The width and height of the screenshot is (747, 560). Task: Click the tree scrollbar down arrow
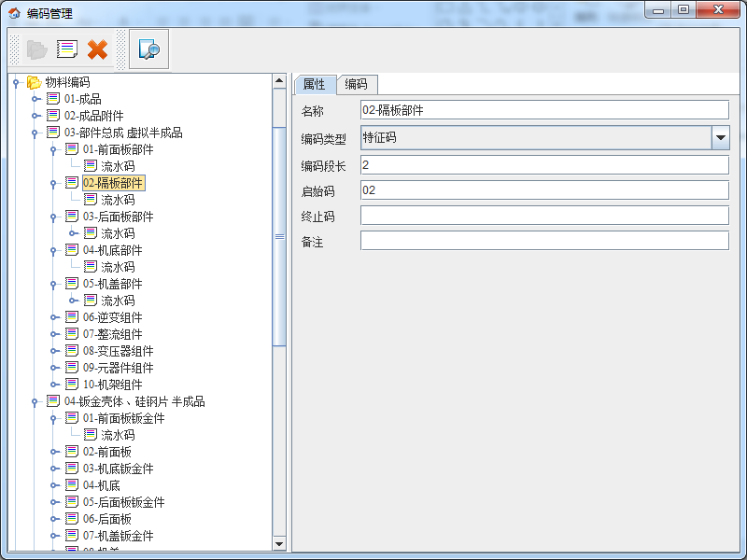[279, 544]
